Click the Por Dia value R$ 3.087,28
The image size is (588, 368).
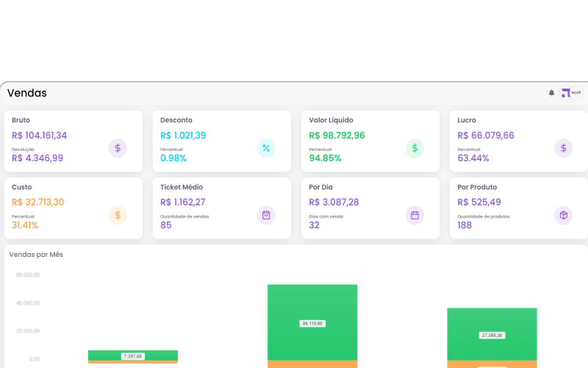334,202
